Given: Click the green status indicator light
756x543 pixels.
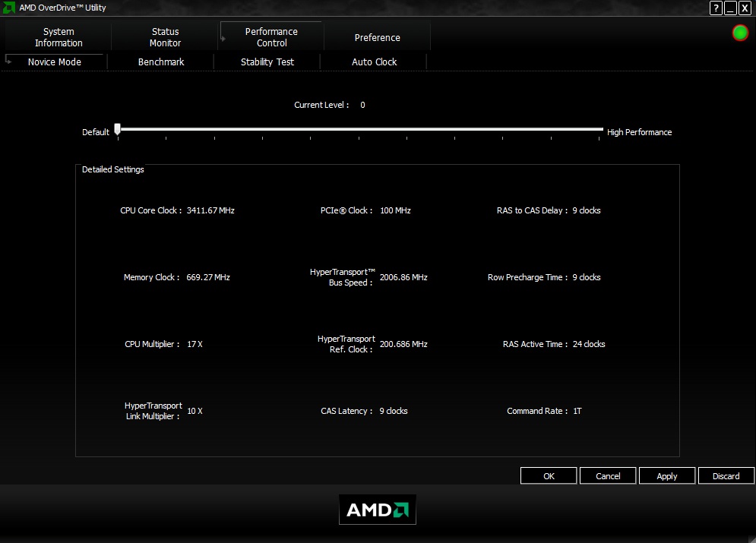Looking at the screenshot, I should point(740,33).
